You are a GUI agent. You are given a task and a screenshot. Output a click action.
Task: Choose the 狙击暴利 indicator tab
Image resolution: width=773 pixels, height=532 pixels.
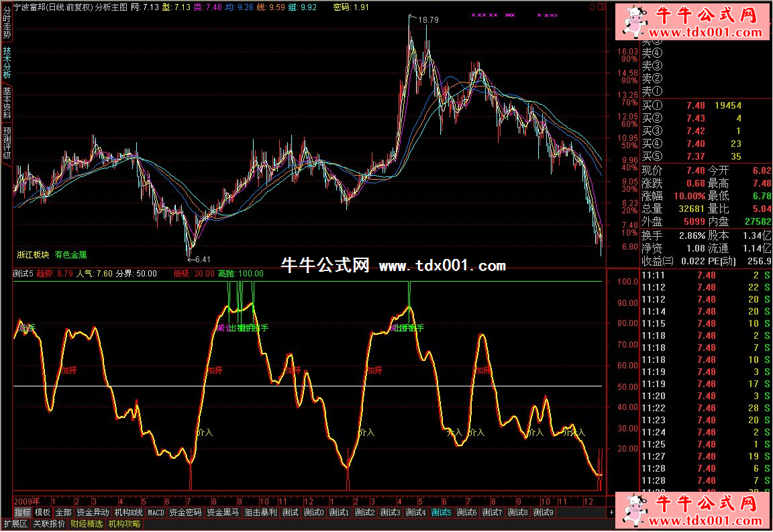(260, 513)
